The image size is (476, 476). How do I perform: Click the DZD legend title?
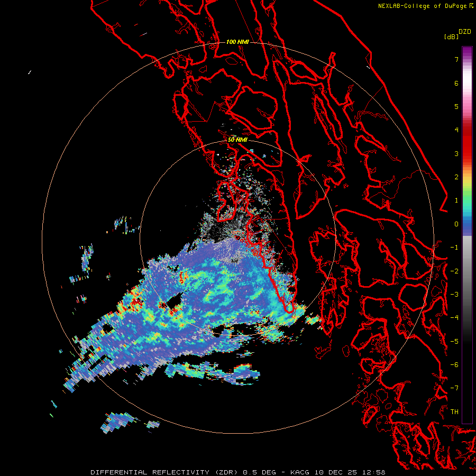[x=465, y=32]
